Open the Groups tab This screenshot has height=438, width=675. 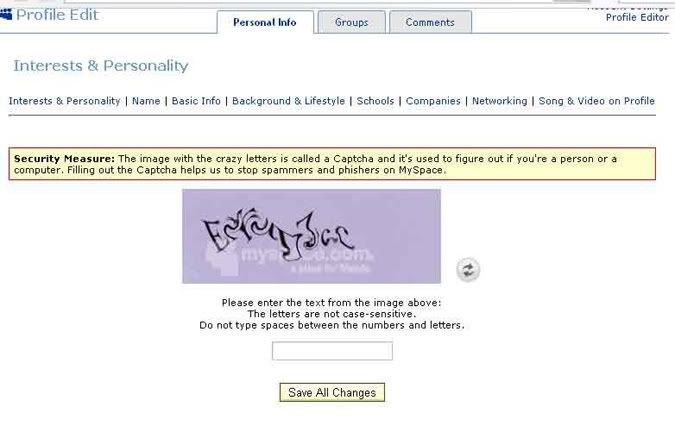[351, 22]
